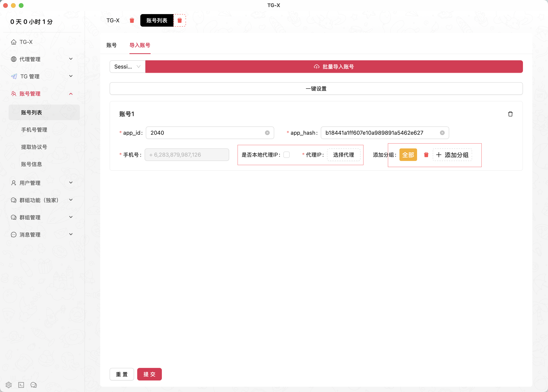Delete 账号1 card via trash outline icon

click(510, 114)
